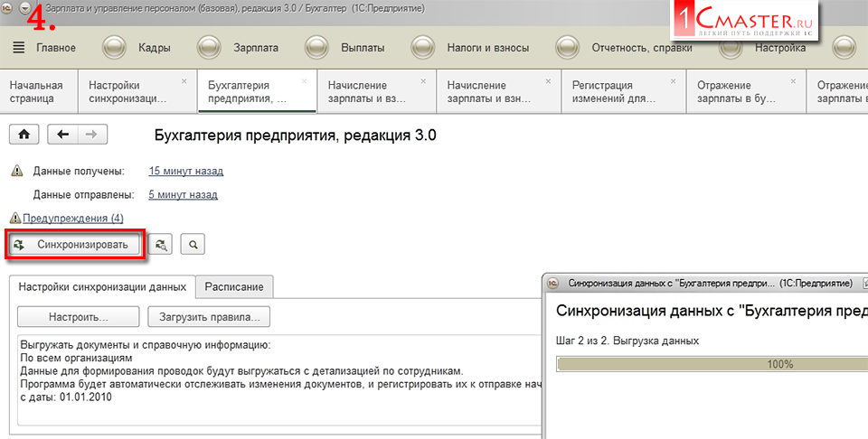The width and height of the screenshot is (868, 439).
Task: Click the sync-with-options icon button
Action: coord(161,245)
